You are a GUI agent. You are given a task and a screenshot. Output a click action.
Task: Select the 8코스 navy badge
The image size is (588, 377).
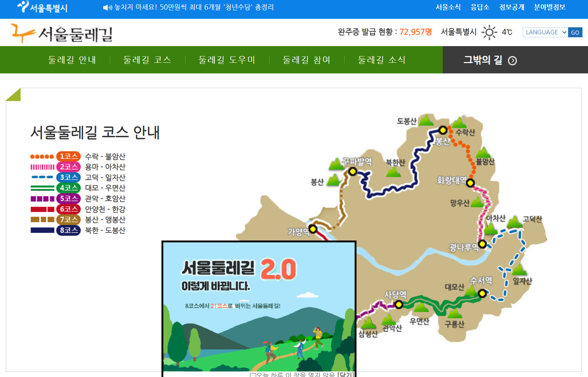69,230
